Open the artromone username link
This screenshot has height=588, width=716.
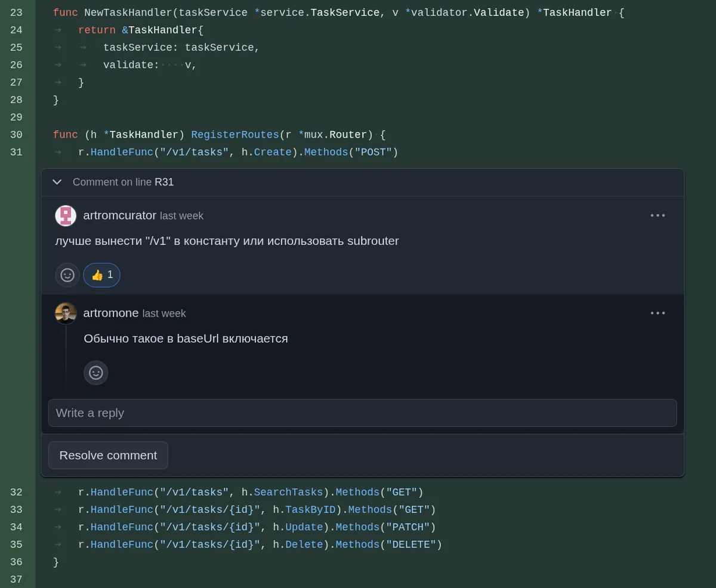point(111,313)
